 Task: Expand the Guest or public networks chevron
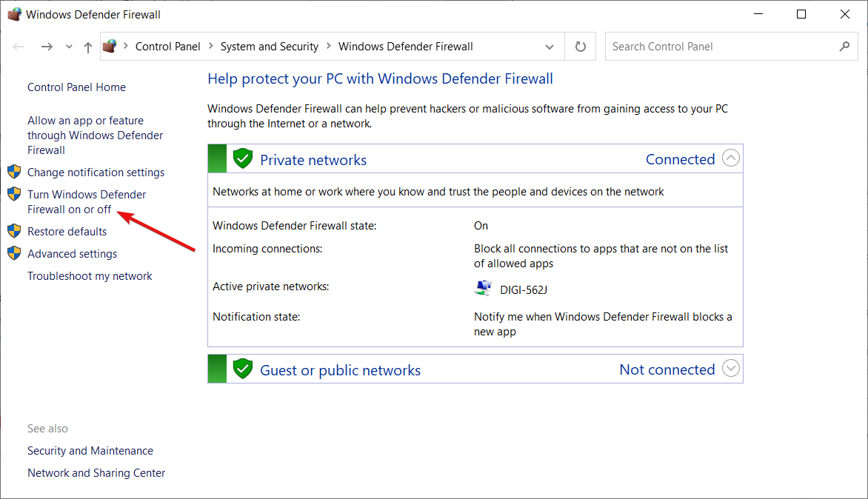(x=731, y=369)
